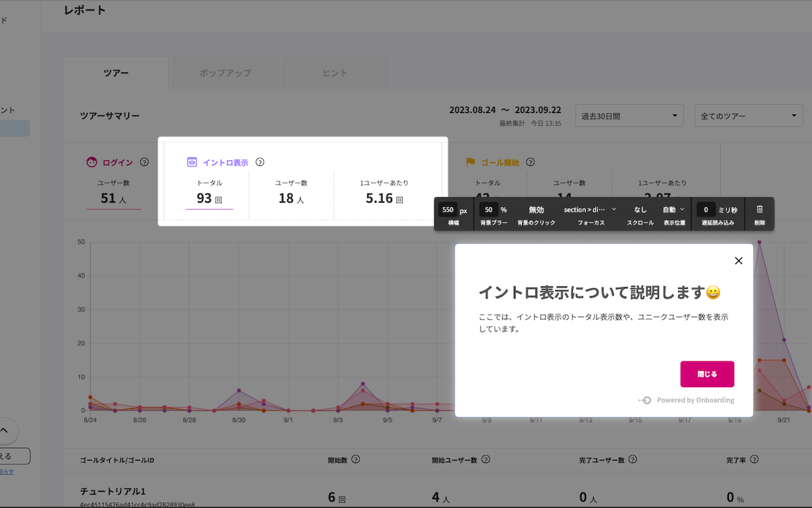Open the help icon next to イントロ表示
Image resolution: width=812 pixels, height=508 pixels.
260,162
